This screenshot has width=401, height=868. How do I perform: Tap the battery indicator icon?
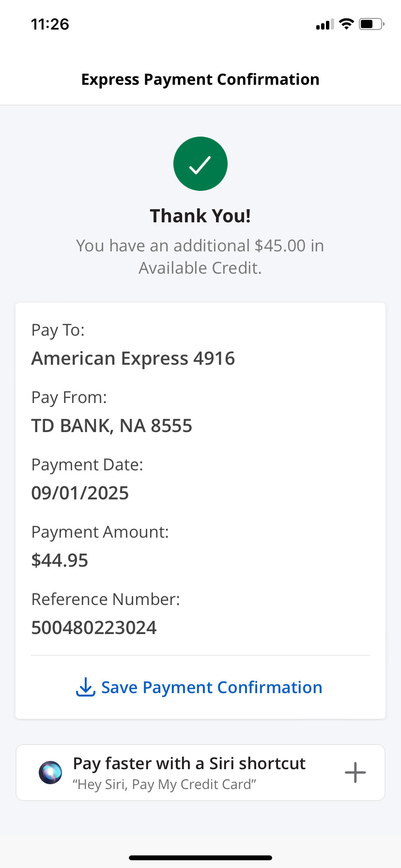(x=371, y=24)
